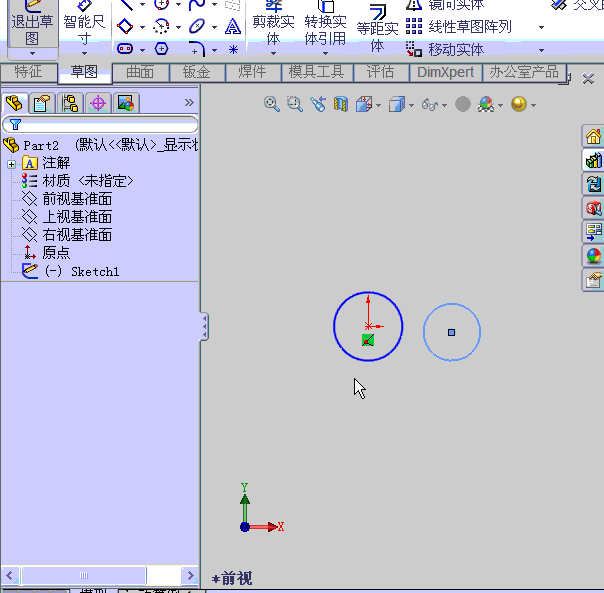Select the straight slot sketch tool

click(x=125, y=49)
